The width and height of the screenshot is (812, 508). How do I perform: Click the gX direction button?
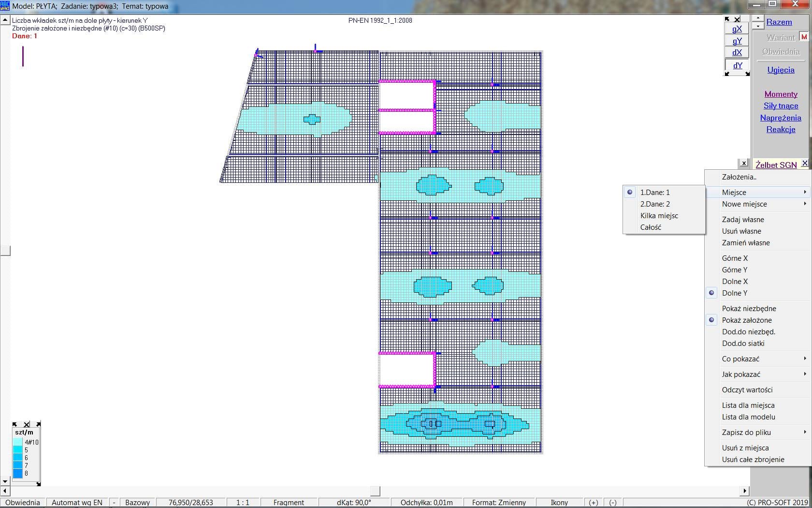tap(737, 29)
